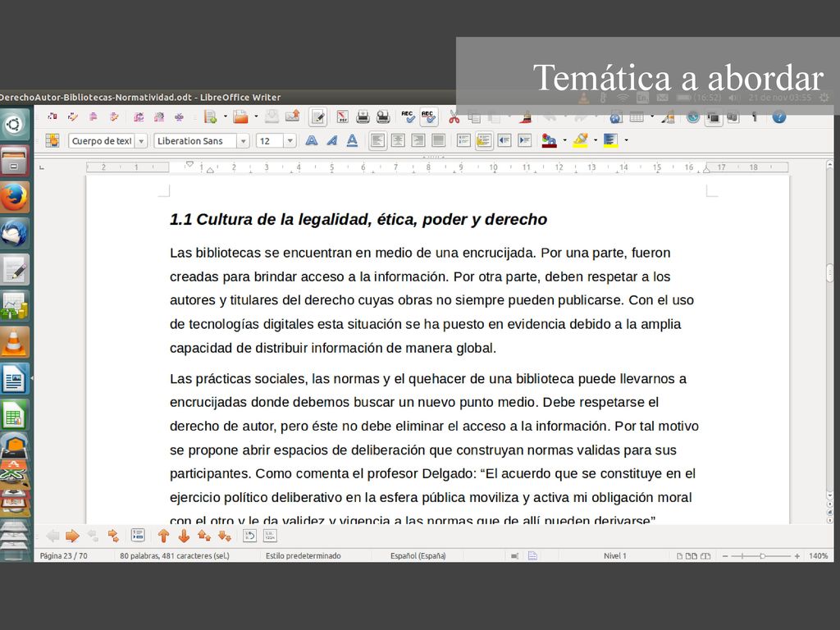Open font size dropdown arrow

click(x=290, y=141)
